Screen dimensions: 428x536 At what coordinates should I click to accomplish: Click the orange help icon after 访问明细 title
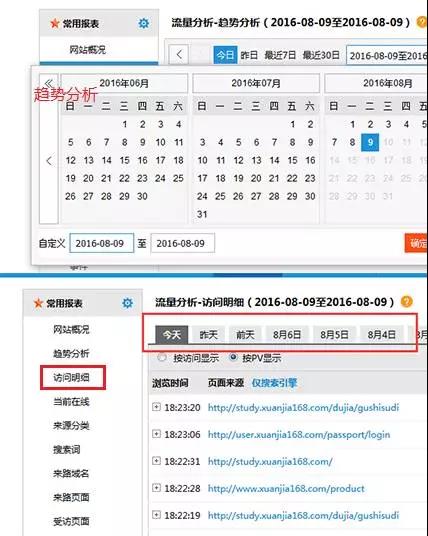pos(406,302)
